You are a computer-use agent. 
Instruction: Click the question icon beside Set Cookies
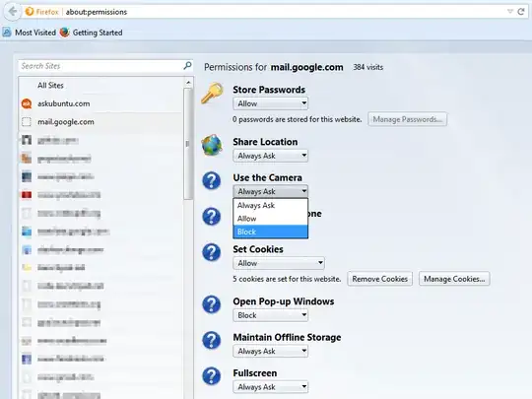pyautogui.click(x=212, y=252)
